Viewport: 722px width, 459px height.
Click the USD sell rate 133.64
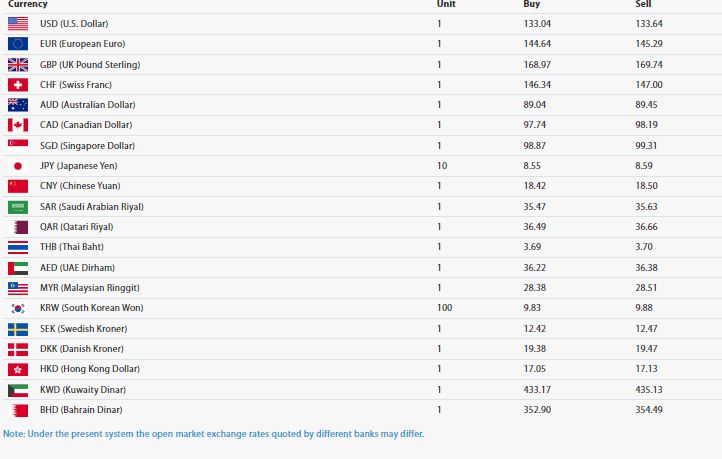[x=649, y=23]
